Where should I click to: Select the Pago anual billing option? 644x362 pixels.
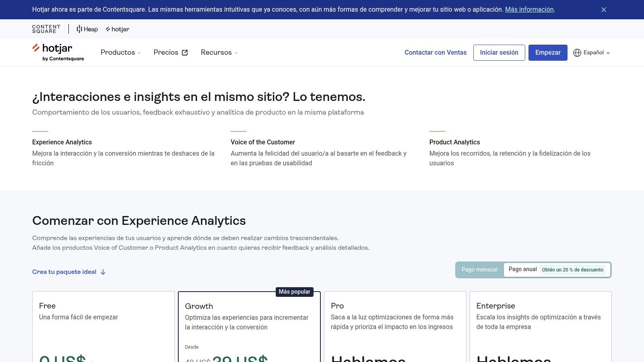tap(522, 269)
